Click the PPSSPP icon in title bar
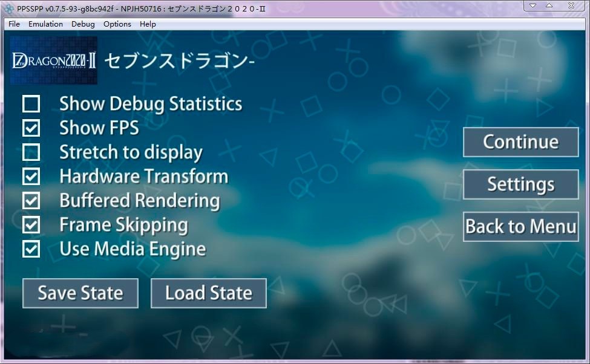The image size is (590, 364). coord(9,8)
